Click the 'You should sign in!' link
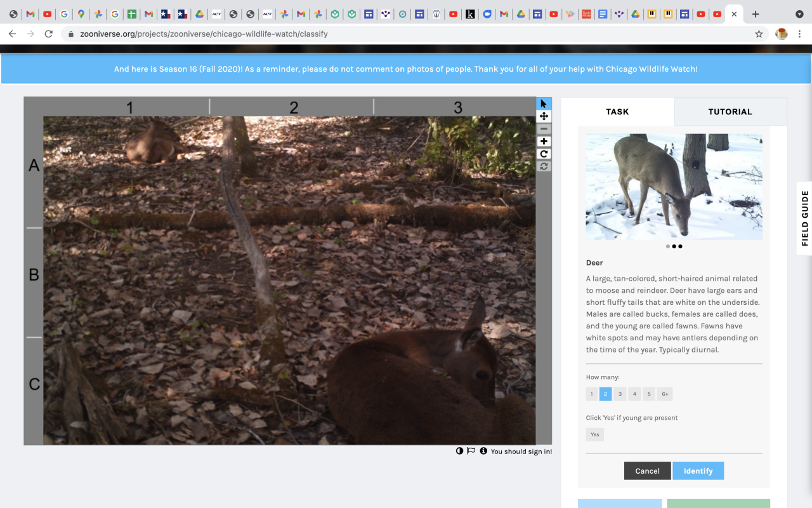This screenshot has height=508, width=812. pyautogui.click(x=521, y=451)
